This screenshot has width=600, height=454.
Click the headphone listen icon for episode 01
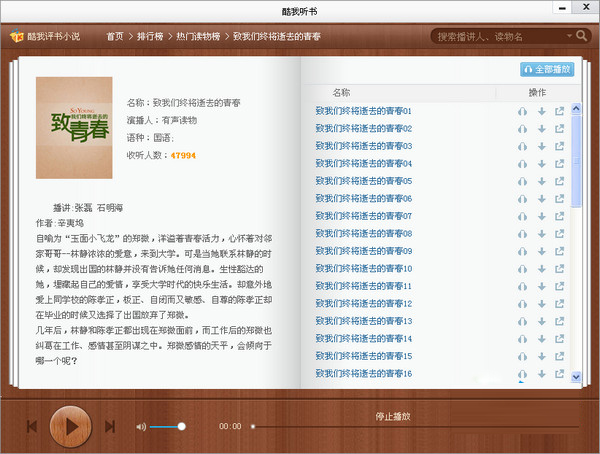coord(522,111)
